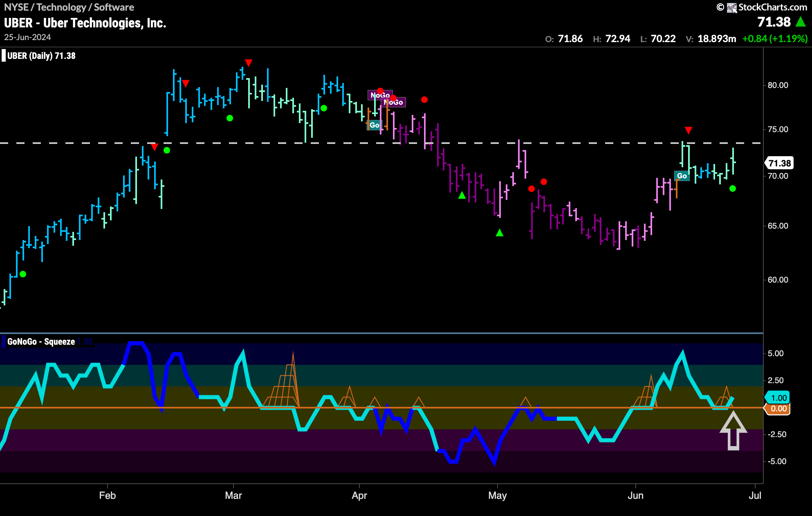Click the Mar label on time axis
This screenshot has height=516, width=812.
tap(233, 496)
